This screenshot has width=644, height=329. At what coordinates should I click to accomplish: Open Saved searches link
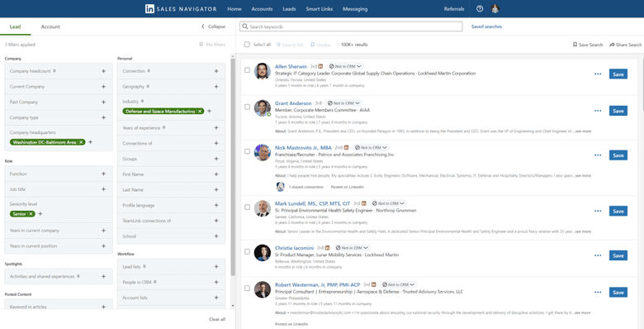[486, 26]
